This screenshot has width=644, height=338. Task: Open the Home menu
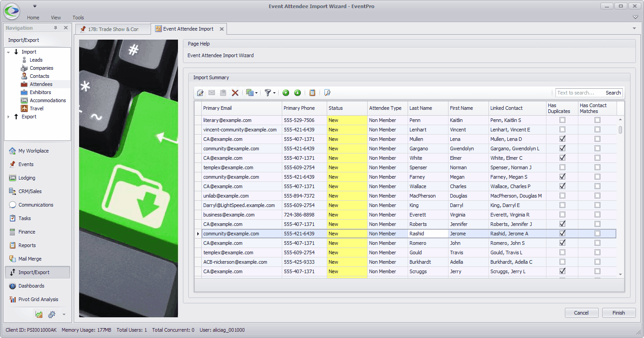(33, 18)
